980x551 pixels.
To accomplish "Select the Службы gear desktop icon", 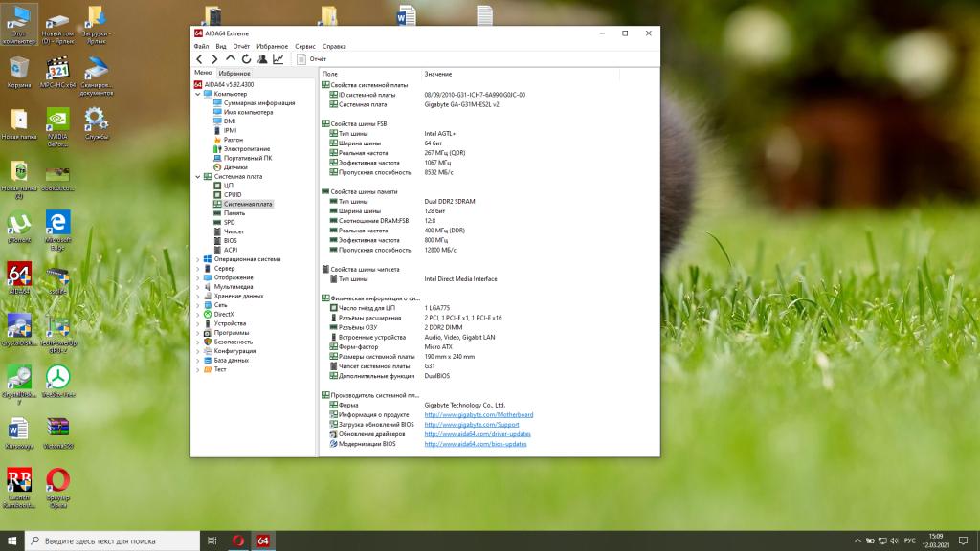I will click(97, 123).
